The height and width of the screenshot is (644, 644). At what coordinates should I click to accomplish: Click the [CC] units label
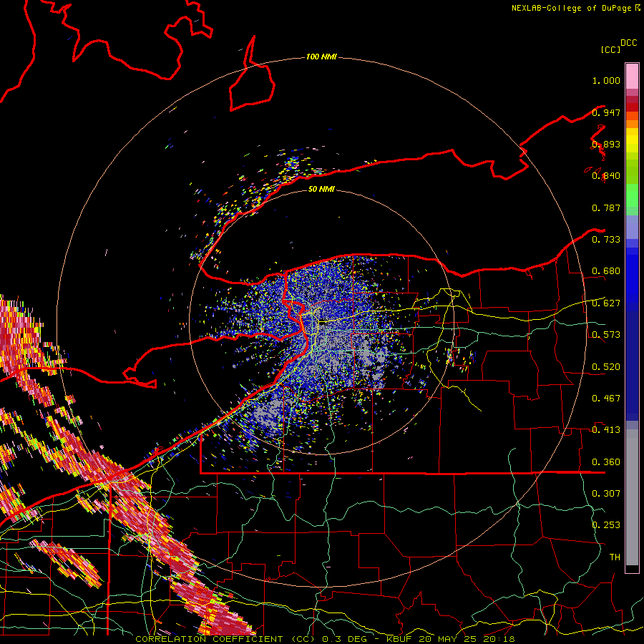(610, 49)
